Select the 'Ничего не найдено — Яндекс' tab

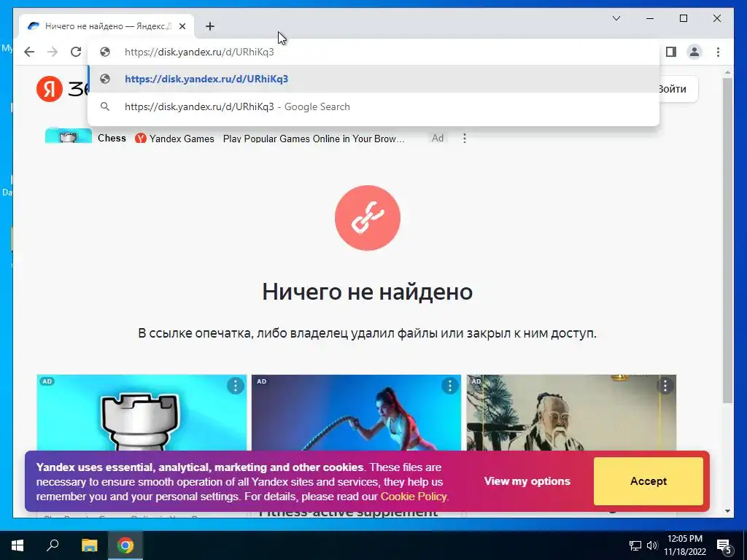tap(107, 26)
